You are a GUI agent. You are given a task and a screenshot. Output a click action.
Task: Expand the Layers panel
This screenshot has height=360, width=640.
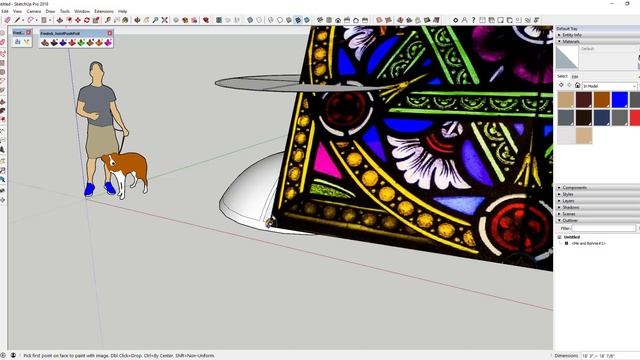pyautogui.click(x=597, y=201)
